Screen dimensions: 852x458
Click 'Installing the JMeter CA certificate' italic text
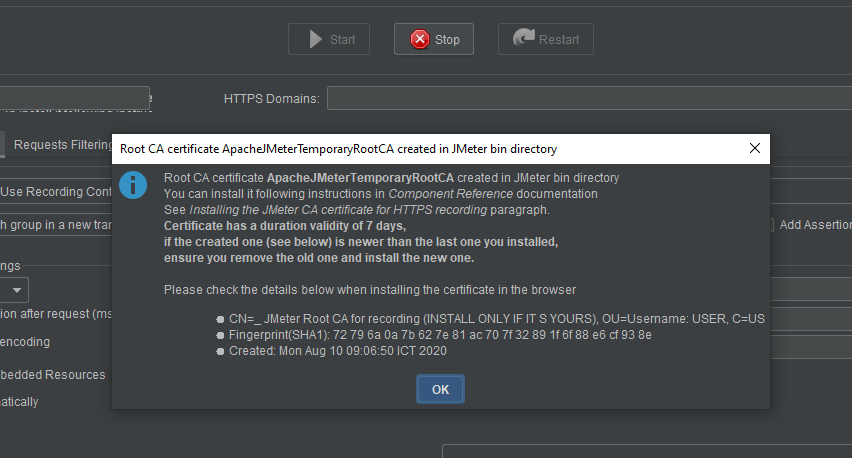pyautogui.click(x=338, y=210)
